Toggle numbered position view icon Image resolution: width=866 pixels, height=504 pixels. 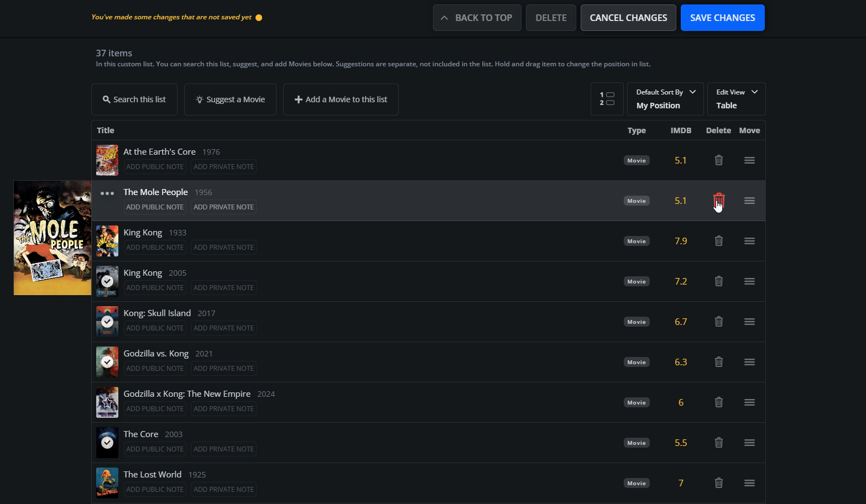[607, 99]
